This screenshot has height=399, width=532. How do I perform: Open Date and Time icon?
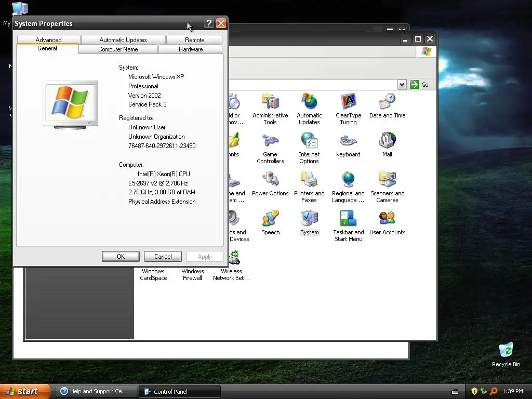[x=387, y=106]
